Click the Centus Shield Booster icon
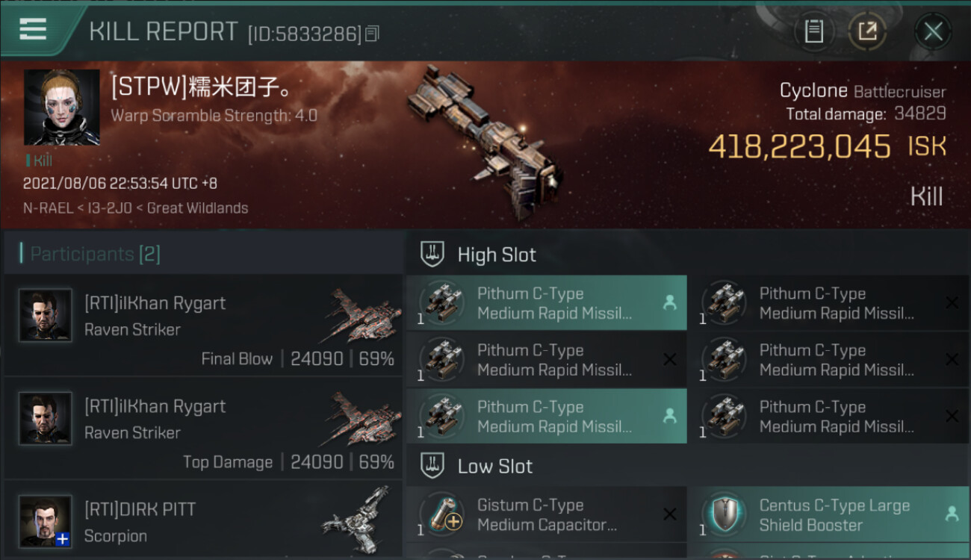 click(724, 514)
